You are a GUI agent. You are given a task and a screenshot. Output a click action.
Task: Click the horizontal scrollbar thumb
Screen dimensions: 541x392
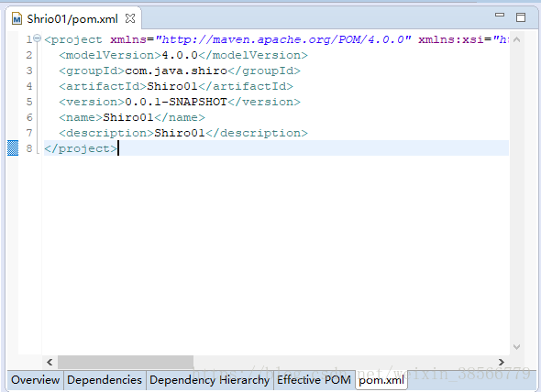pos(126,362)
